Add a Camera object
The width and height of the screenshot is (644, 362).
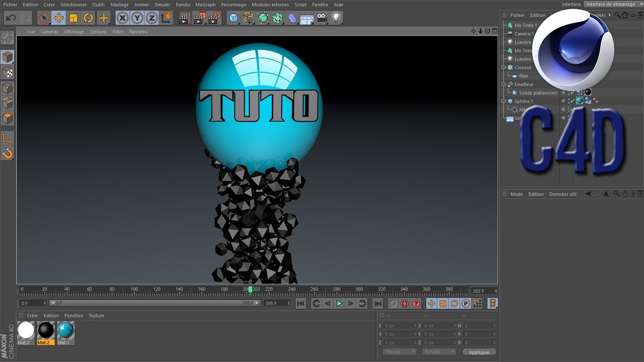(322, 18)
